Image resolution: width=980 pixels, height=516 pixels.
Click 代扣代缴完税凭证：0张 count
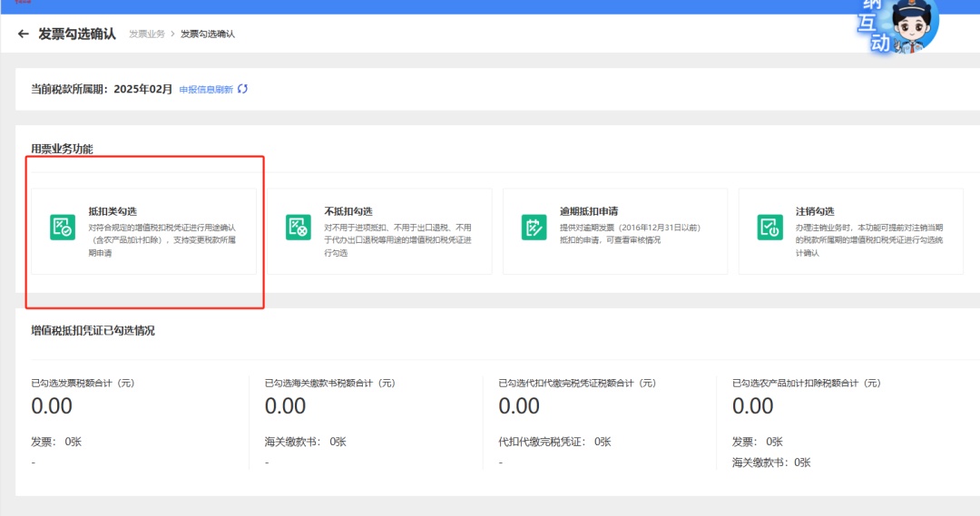555,442
